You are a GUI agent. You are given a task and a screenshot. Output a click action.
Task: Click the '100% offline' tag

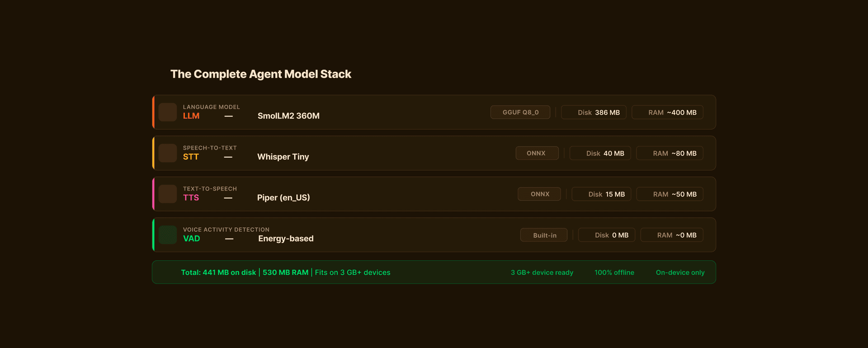[614, 273]
